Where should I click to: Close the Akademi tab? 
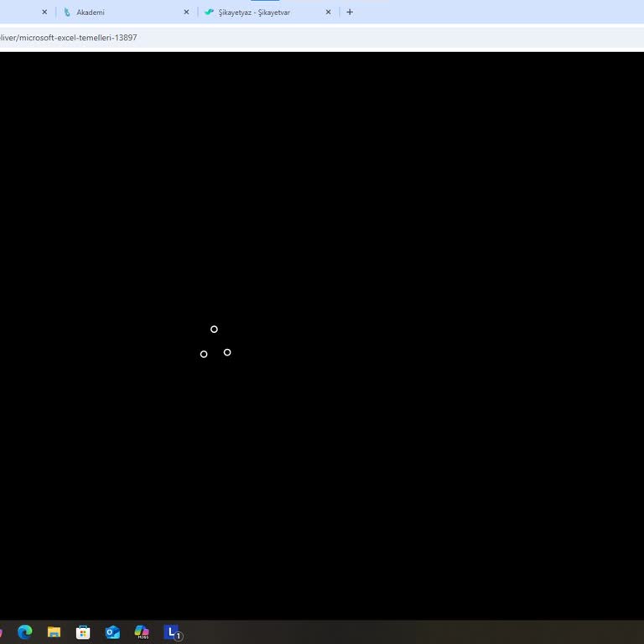tap(186, 13)
